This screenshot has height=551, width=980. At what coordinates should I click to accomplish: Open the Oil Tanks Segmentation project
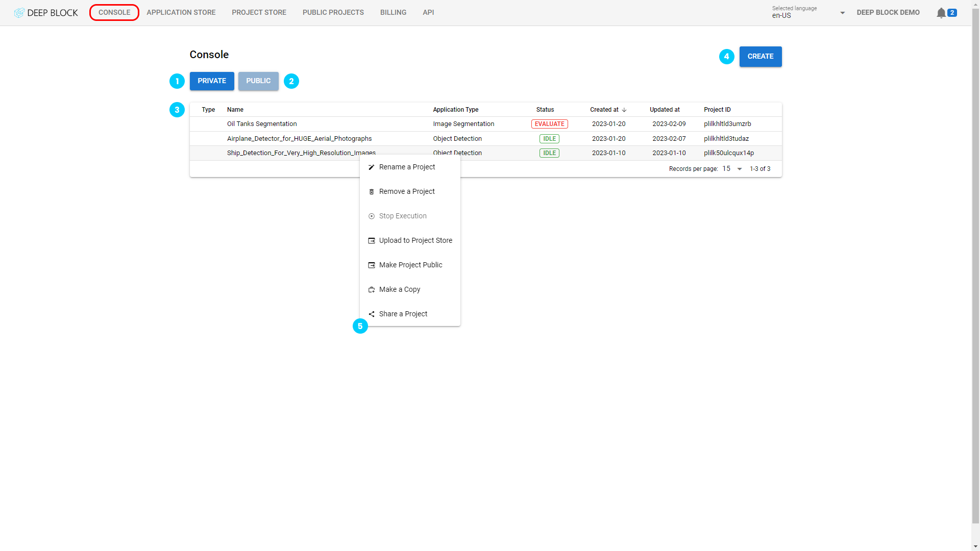(262, 124)
